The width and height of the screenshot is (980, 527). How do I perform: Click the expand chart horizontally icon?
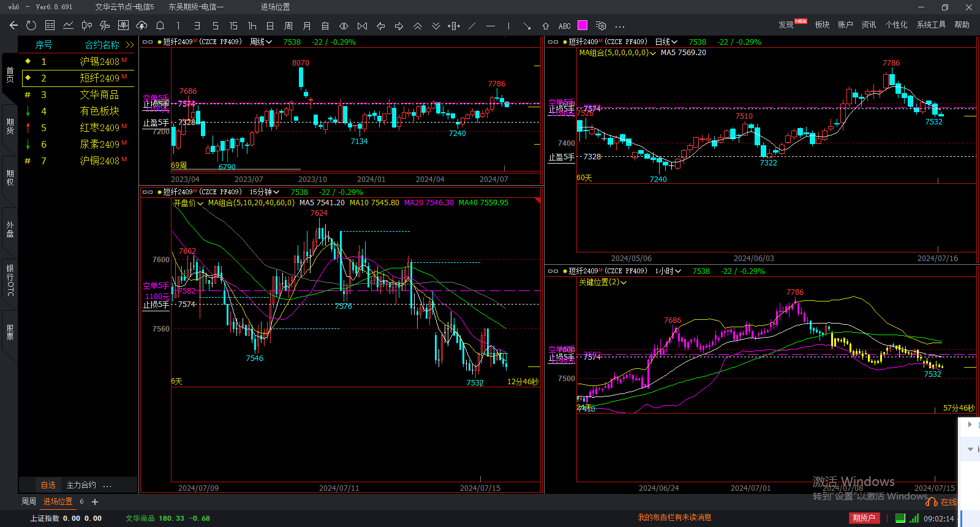(x=344, y=26)
